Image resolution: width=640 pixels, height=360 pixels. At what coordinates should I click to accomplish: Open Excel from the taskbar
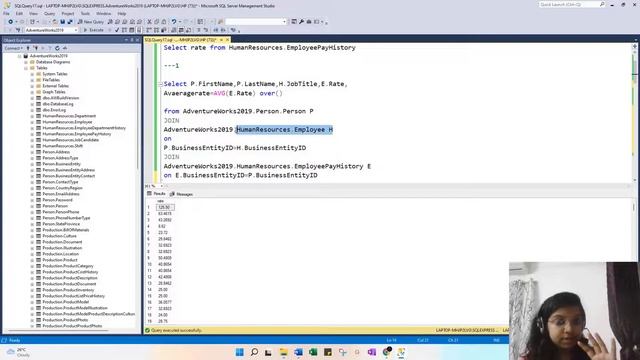click(x=313, y=352)
